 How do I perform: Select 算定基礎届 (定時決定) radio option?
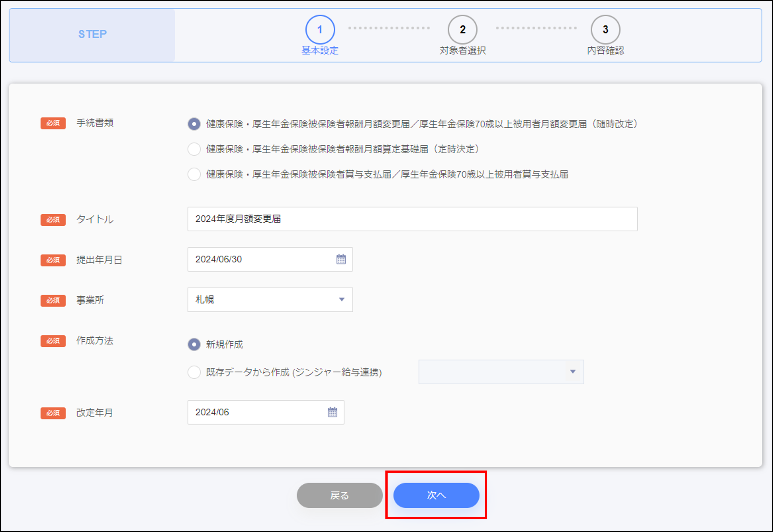coord(194,149)
